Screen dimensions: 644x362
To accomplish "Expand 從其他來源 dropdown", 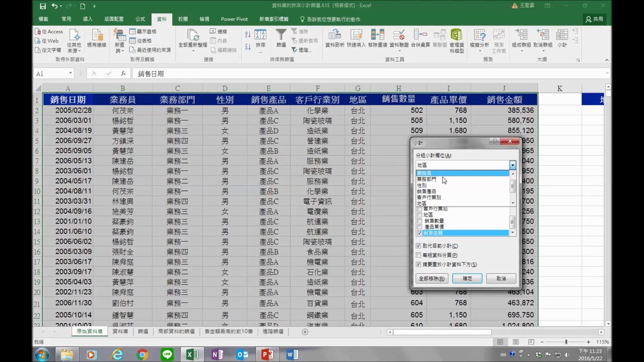I will tap(74, 41).
